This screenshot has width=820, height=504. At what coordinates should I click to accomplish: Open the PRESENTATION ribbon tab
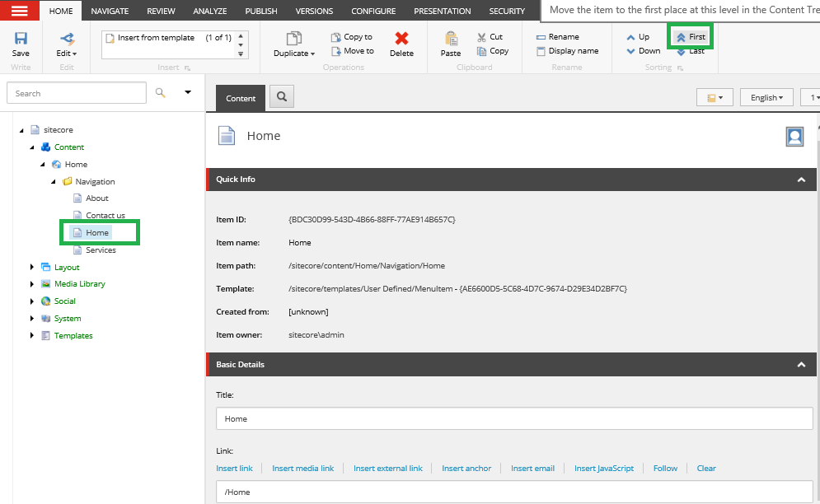[442, 11]
